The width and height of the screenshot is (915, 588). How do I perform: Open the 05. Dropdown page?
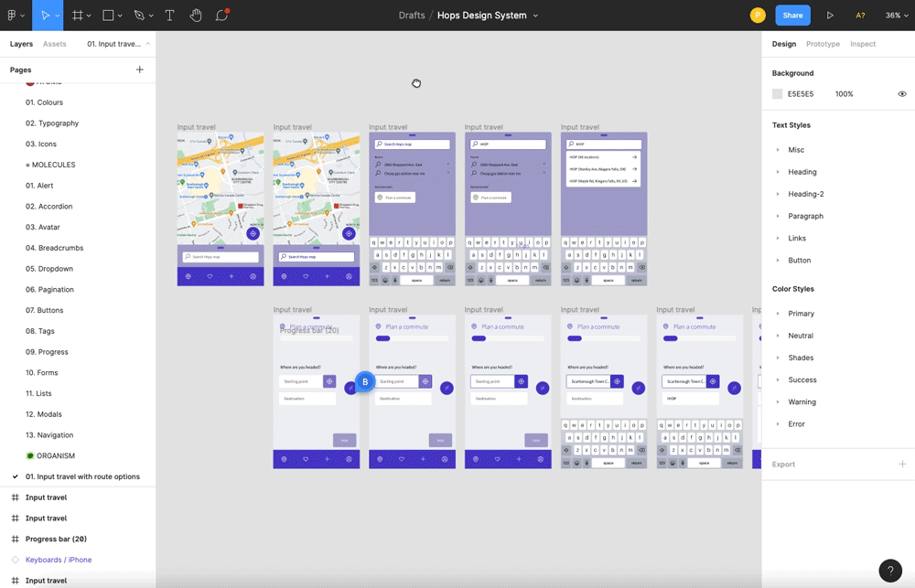point(49,269)
